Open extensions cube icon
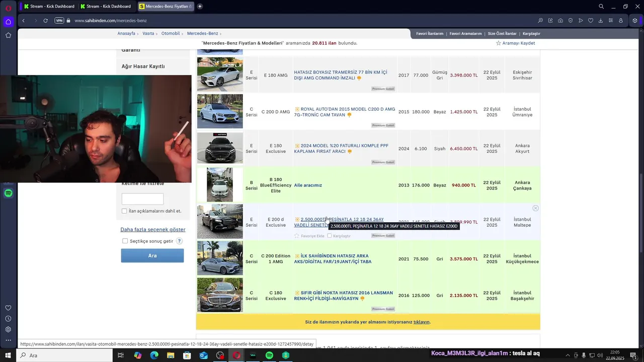The width and height of the screenshot is (644, 362). [x=635, y=21]
